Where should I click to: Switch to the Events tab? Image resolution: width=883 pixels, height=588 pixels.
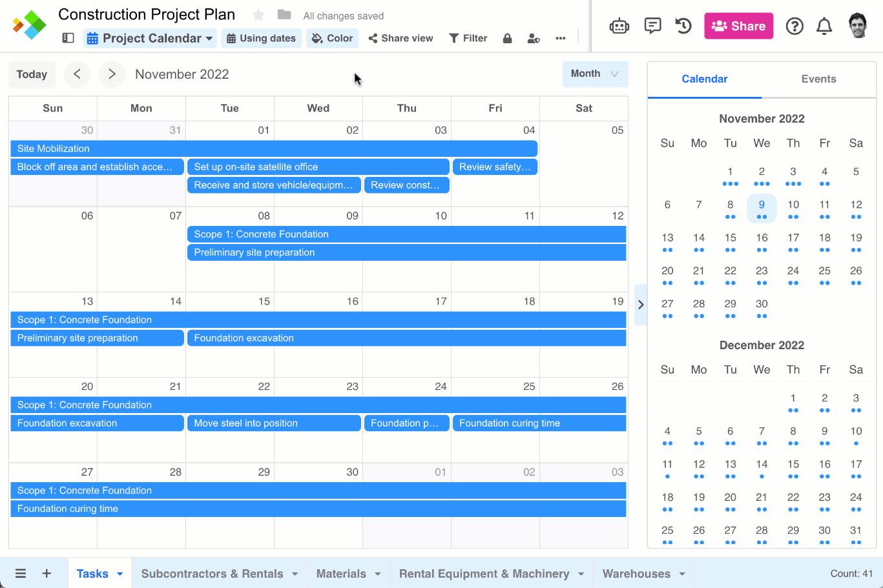click(818, 79)
